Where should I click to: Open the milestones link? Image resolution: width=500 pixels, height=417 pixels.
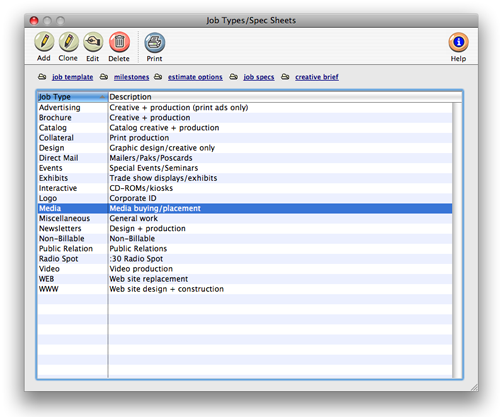(x=131, y=77)
